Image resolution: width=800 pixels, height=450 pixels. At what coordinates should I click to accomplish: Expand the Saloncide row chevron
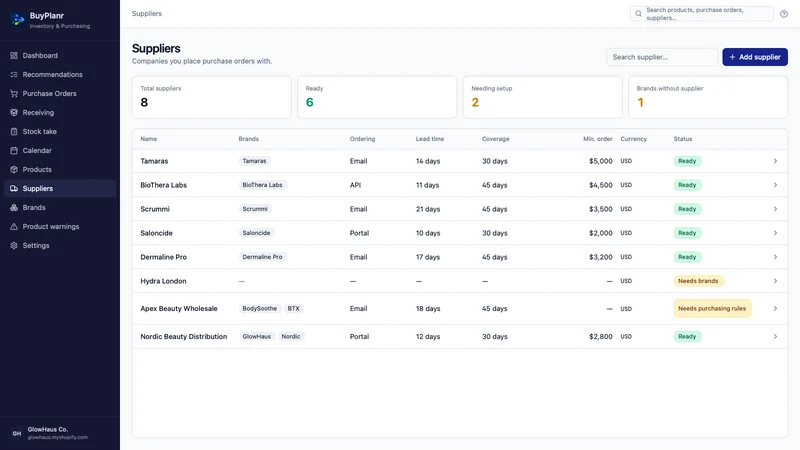775,233
